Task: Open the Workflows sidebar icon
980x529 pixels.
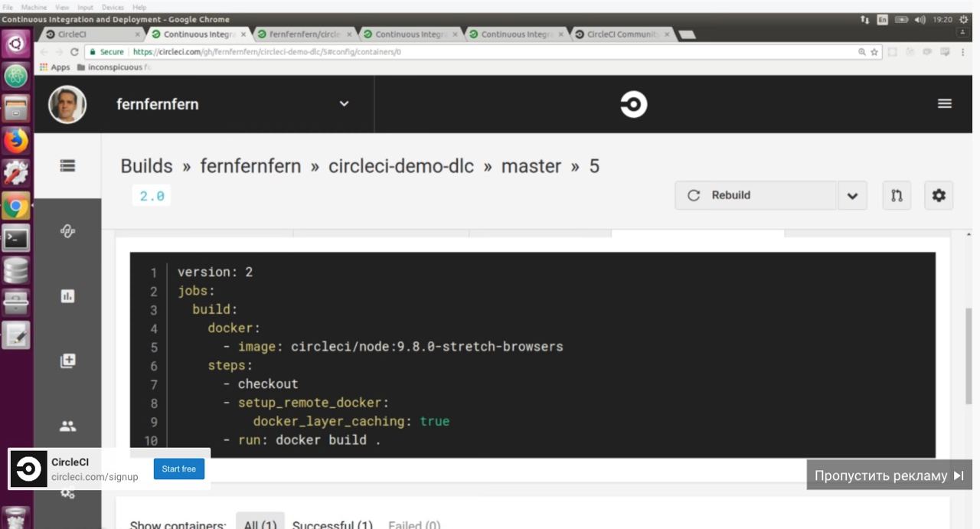Action: click(67, 231)
